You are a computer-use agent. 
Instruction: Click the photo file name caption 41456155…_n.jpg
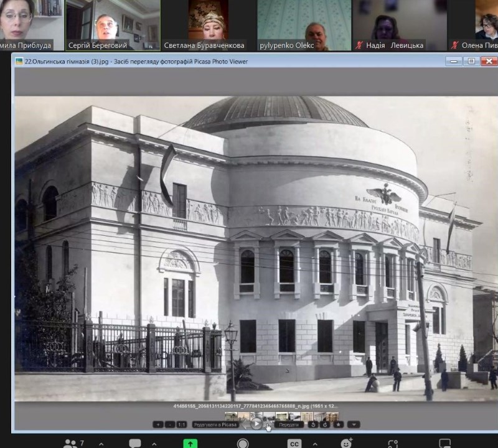tap(255, 406)
